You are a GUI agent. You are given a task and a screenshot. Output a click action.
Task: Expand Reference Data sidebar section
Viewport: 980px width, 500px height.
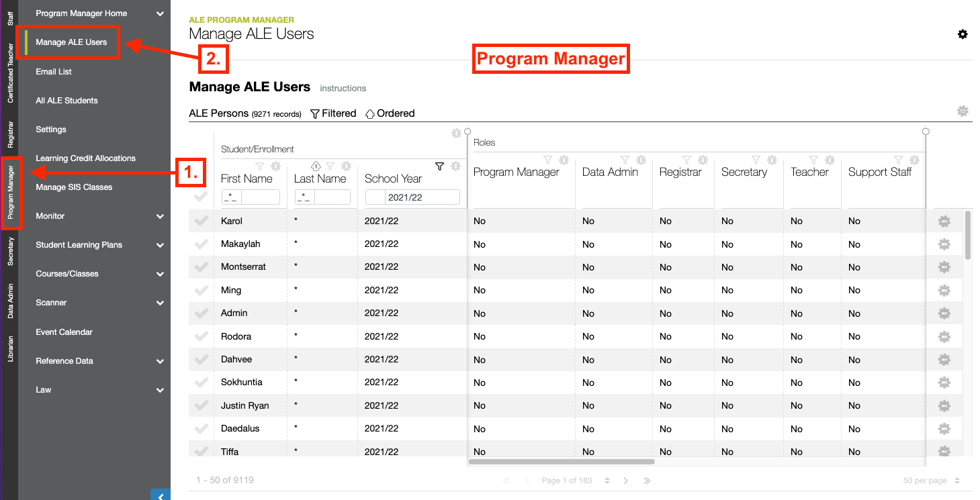(x=160, y=361)
